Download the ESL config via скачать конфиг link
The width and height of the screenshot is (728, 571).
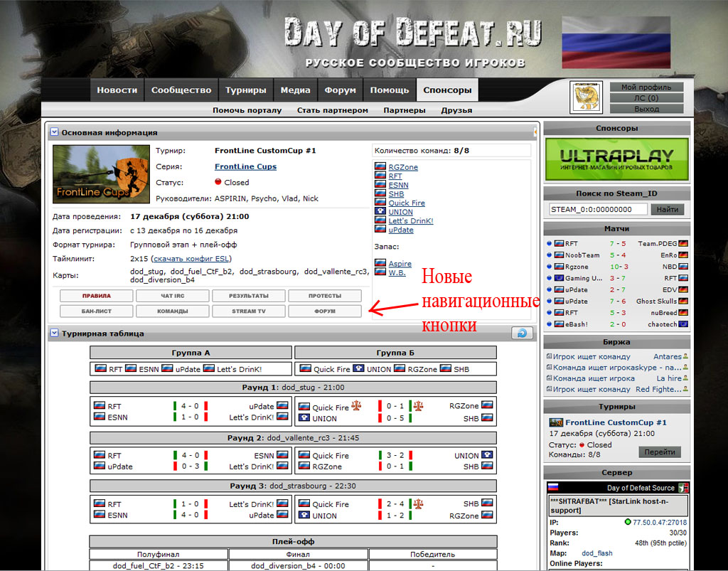click(x=191, y=259)
